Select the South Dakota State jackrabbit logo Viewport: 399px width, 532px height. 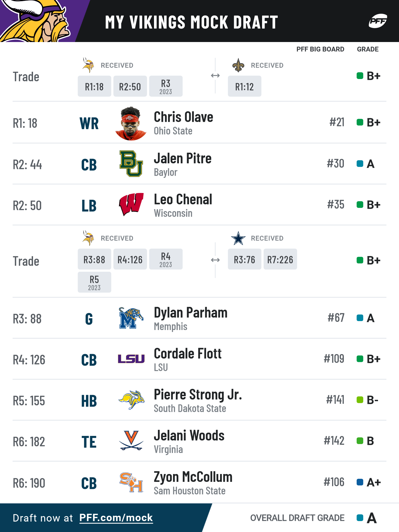[131, 400]
